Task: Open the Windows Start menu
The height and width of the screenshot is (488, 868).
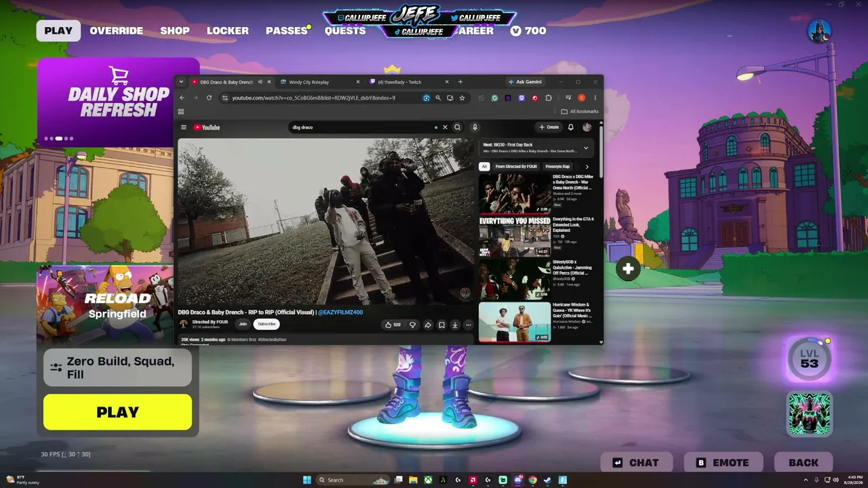Action: point(307,480)
